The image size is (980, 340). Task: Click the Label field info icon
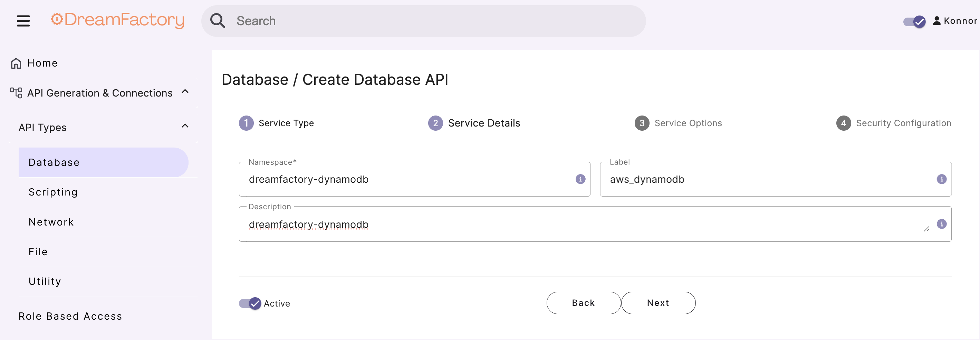(941, 179)
